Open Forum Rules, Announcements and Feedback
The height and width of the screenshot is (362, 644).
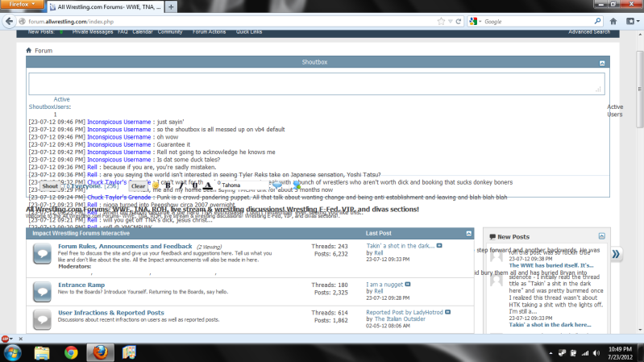point(125,246)
